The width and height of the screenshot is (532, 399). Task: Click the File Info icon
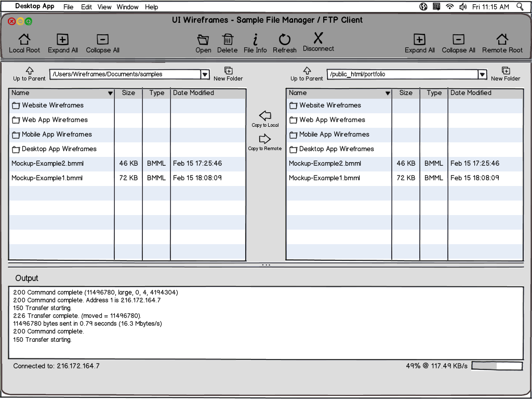click(x=255, y=39)
